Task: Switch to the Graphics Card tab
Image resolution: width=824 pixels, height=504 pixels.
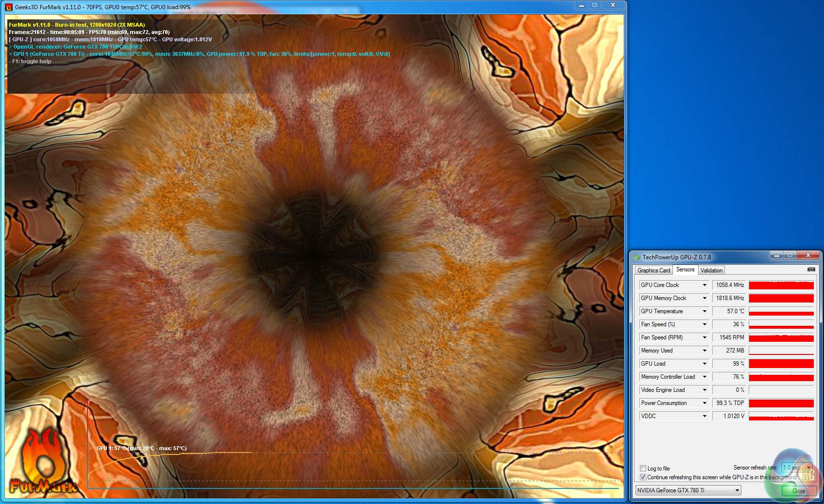Action: pyautogui.click(x=653, y=270)
